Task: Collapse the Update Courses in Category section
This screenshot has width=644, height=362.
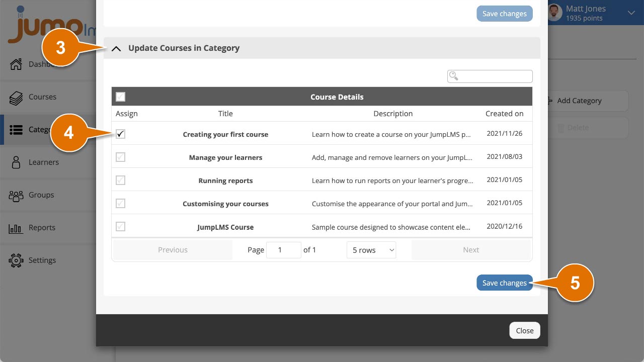Action: point(116,49)
